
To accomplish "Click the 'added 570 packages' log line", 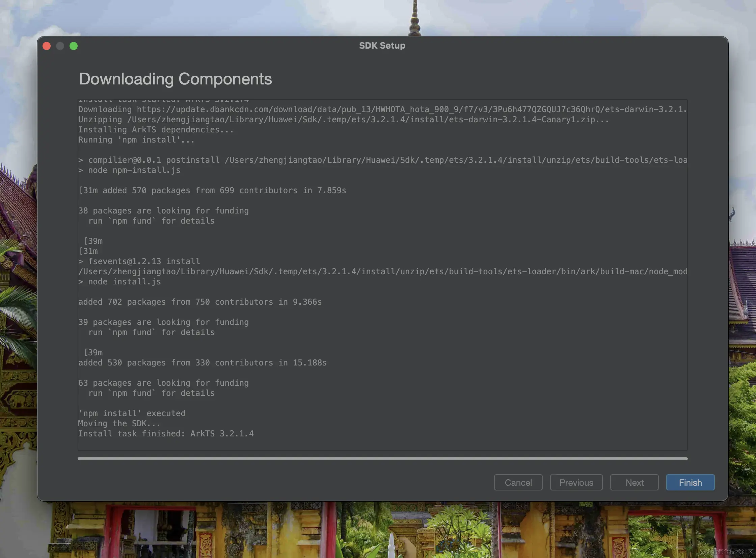I will click(x=213, y=191).
